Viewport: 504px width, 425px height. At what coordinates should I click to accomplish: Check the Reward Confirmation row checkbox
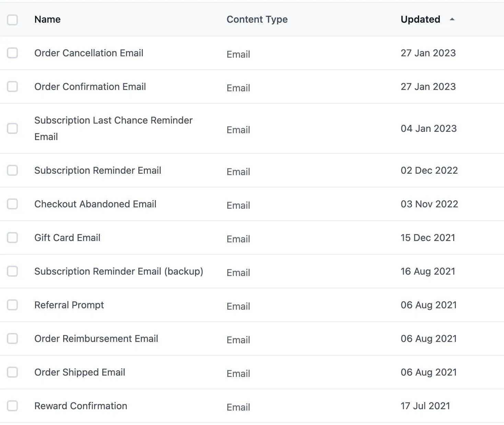point(12,406)
